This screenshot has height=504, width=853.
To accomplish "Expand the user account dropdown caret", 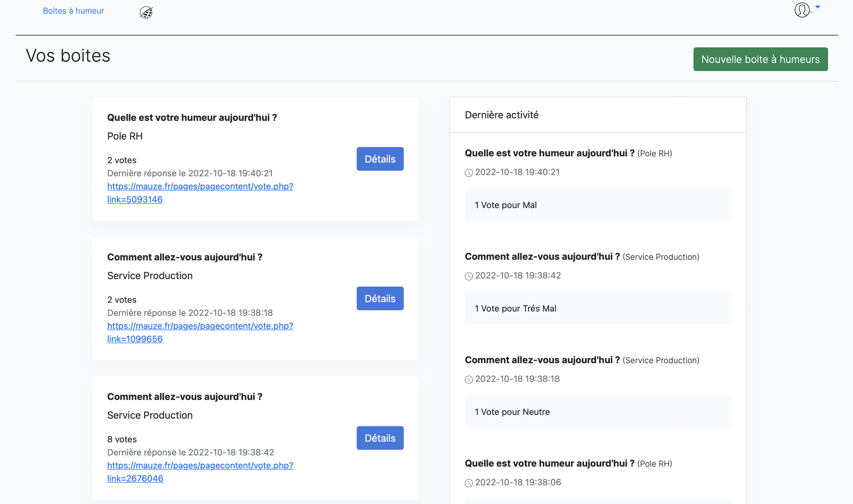I will (x=818, y=7).
